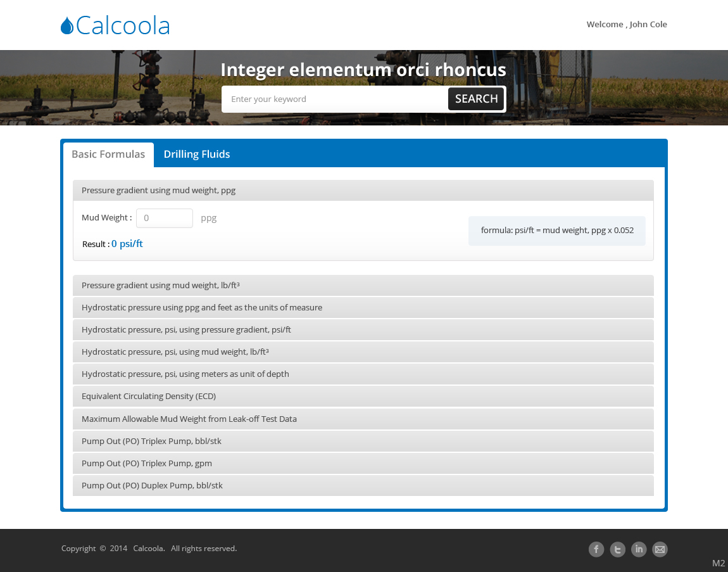Expand Maximum Allowable Mud Weight section
728x572 pixels.
(x=363, y=419)
